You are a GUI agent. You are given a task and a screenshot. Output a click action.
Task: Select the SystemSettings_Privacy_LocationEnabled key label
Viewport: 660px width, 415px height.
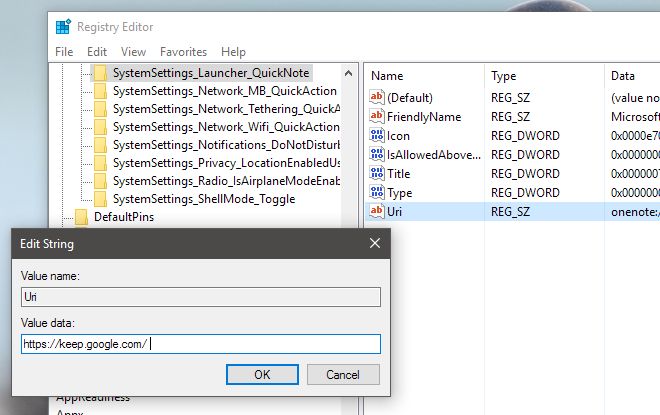(x=226, y=163)
